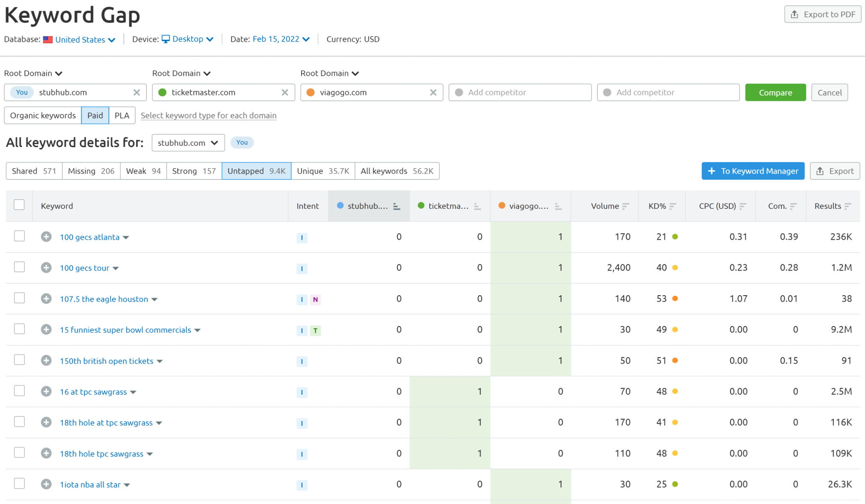
Task: Remove stubhub.com domain with X icon
Action: 137,92
